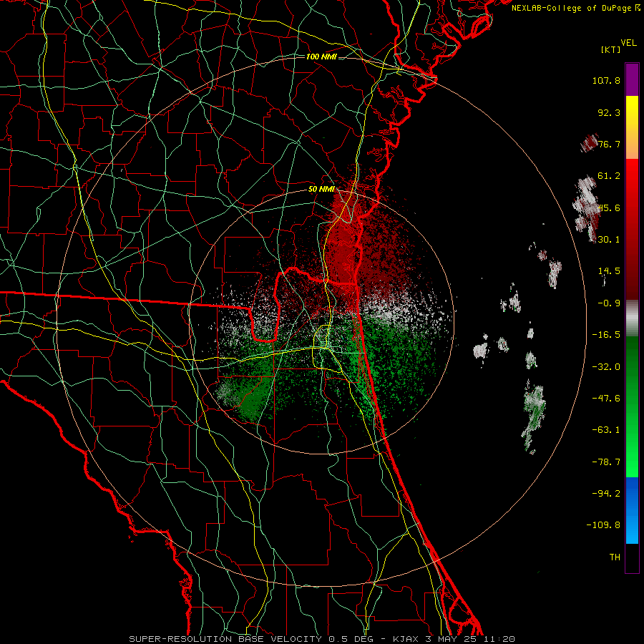Select the -94.2 scale value
Screen dimensions: 644x644
(x=606, y=494)
